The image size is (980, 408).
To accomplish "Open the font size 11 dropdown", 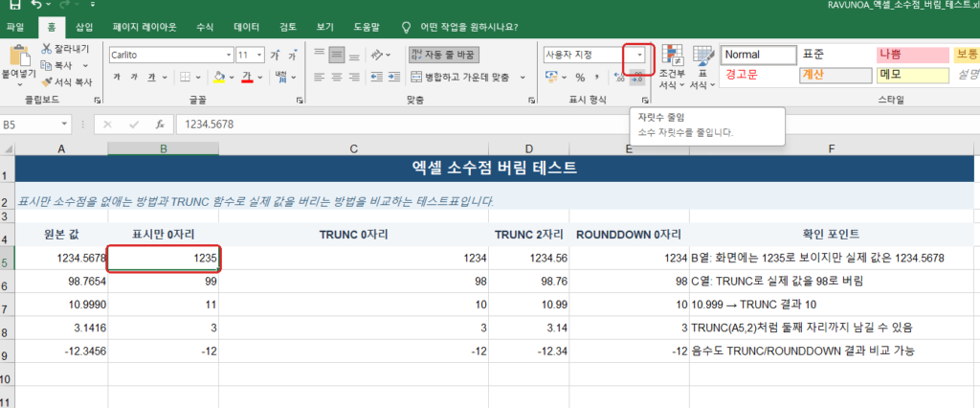I will 259,55.
